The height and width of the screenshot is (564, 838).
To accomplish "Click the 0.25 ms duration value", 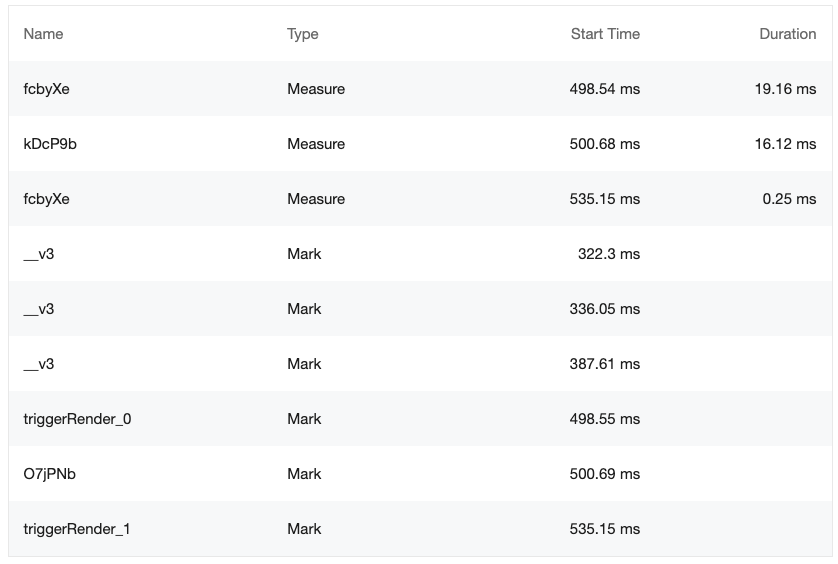I will pos(789,199).
